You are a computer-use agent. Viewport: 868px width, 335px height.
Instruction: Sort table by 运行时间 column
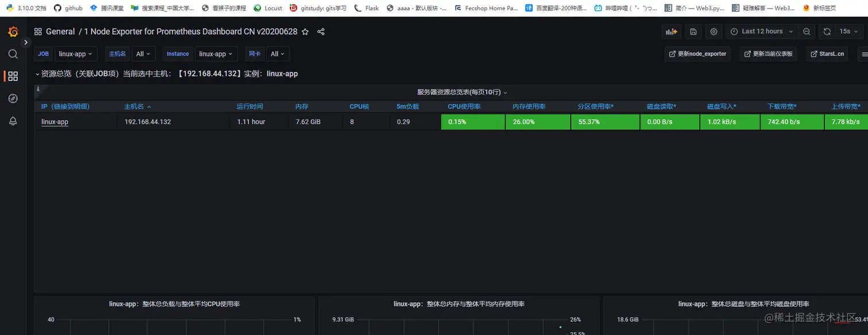(250, 106)
